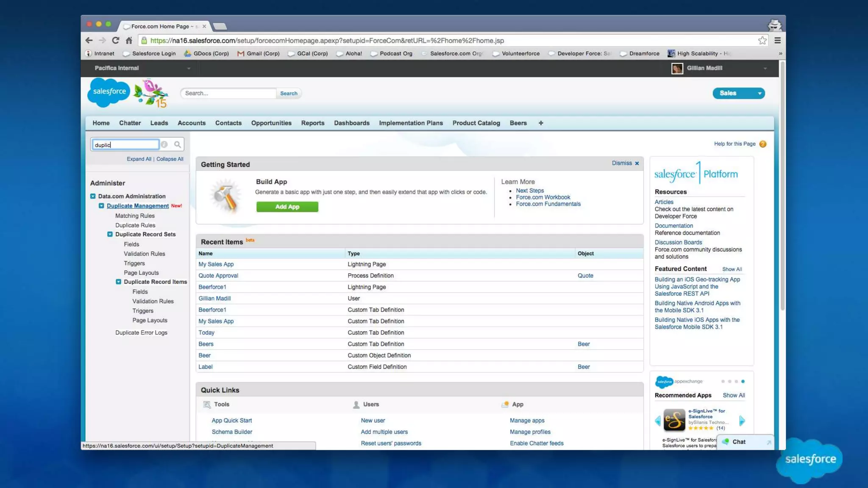Collapse the Duplicate Record Items node

(x=118, y=282)
